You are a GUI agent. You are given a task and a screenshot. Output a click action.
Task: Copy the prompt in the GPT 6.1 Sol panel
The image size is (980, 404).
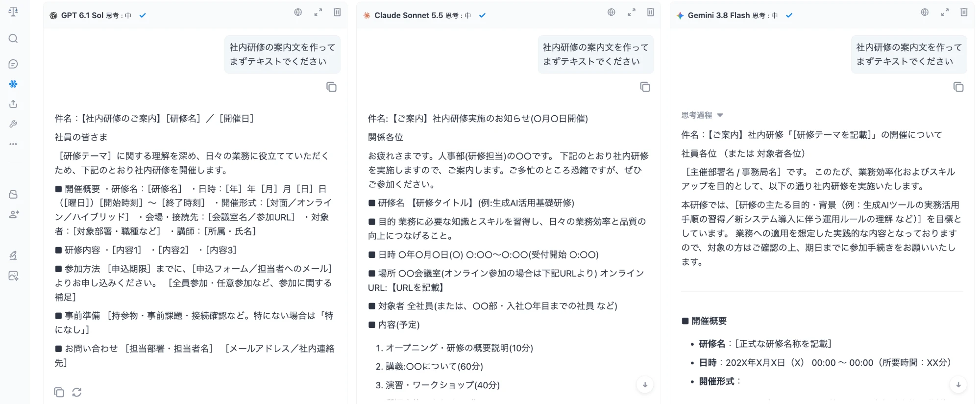click(x=332, y=87)
